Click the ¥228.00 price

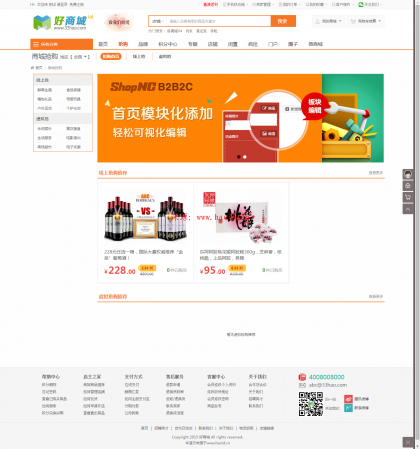pyautogui.click(x=120, y=270)
